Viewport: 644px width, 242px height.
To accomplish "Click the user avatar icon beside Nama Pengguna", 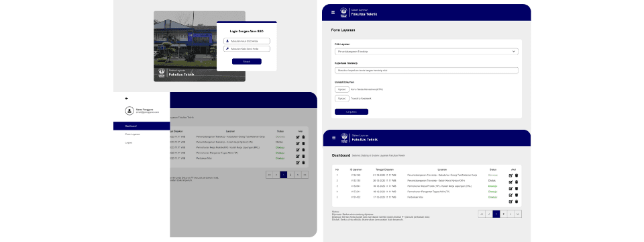I will (129, 111).
